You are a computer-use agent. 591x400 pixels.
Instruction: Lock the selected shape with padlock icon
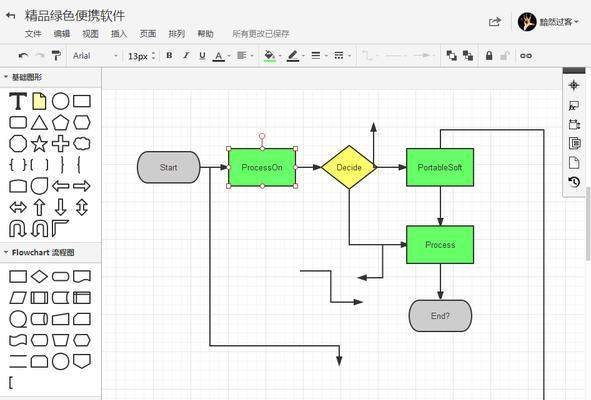click(489, 56)
